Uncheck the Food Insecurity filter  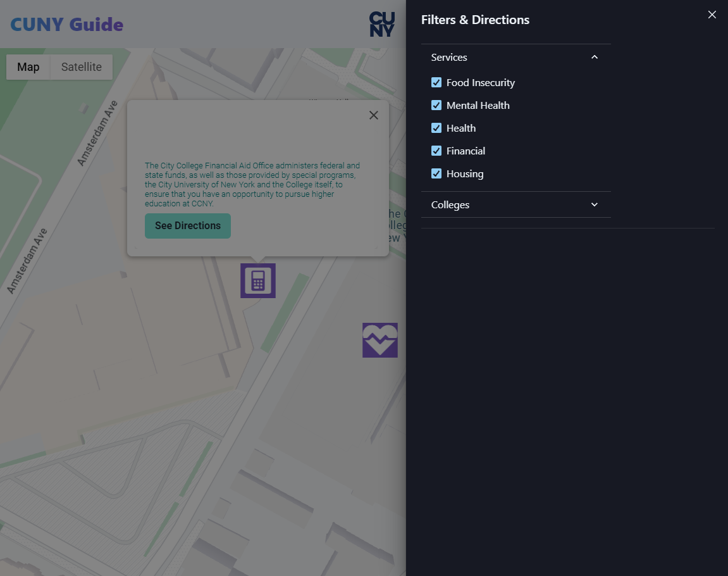(x=436, y=83)
